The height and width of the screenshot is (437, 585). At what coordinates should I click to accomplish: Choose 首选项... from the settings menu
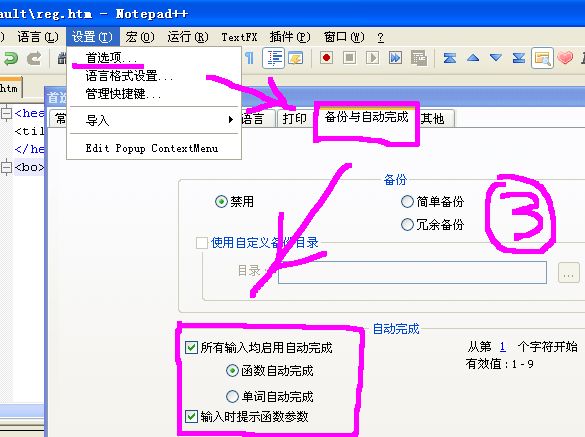coord(111,58)
